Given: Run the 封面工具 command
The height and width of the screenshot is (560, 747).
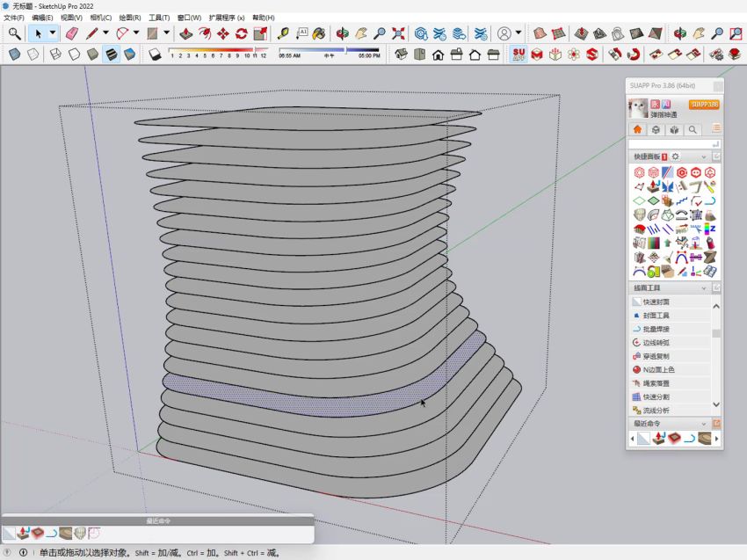Looking at the screenshot, I should click(671, 316).
